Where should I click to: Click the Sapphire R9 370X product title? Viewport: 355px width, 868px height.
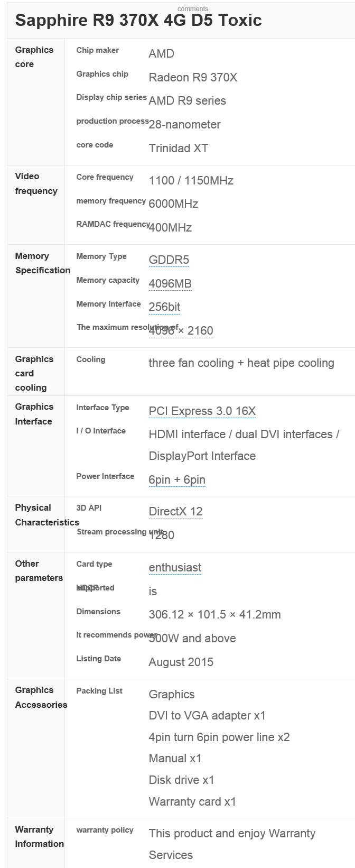coord(138,20)
